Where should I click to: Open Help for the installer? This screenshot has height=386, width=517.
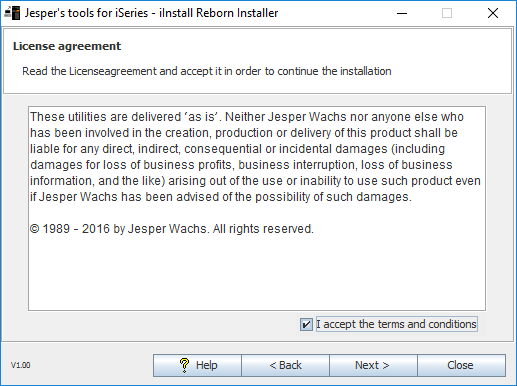point(197,365)
